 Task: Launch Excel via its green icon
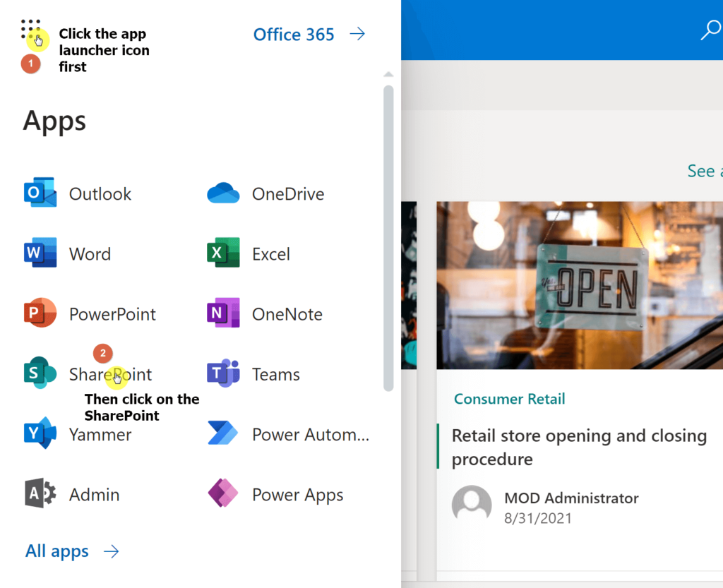223,253
